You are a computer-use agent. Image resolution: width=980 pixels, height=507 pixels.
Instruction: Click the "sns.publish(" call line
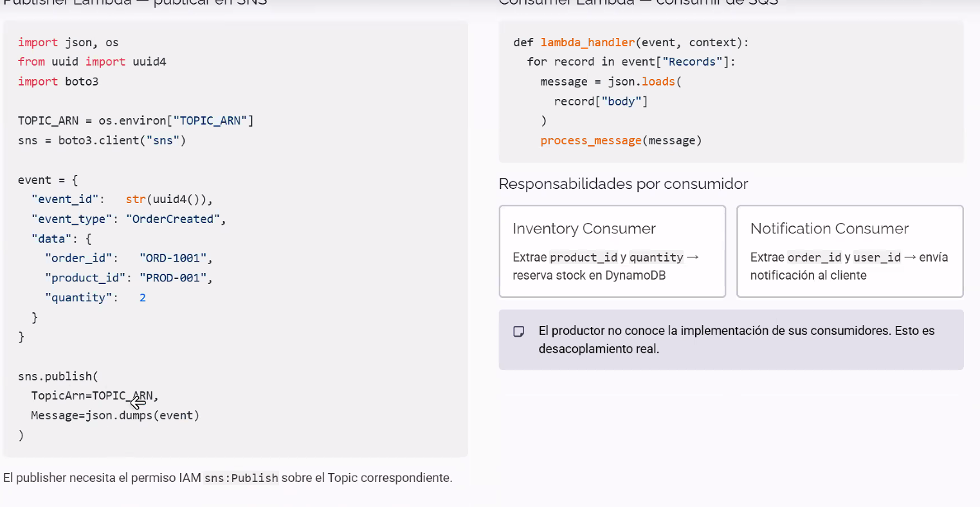point(58,377)
